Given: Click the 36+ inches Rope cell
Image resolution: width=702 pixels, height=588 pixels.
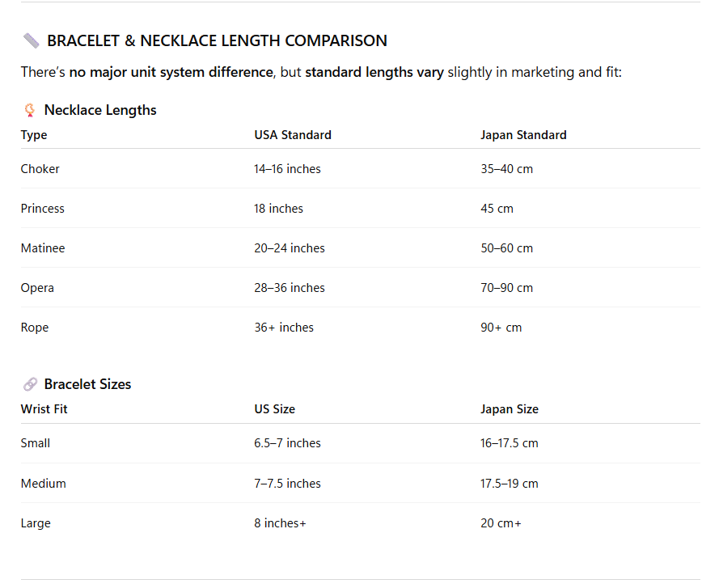Looking at the screenshot, I should coord(284,328).
